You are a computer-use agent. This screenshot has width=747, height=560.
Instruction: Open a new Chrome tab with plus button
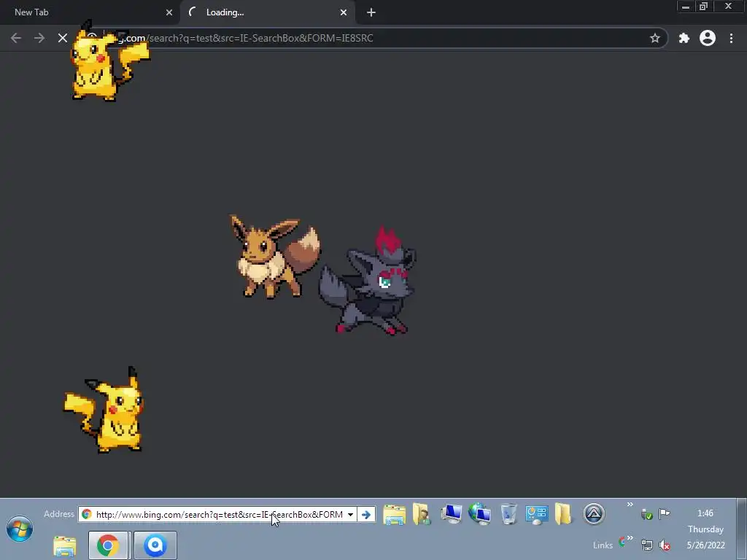point(371,12)
